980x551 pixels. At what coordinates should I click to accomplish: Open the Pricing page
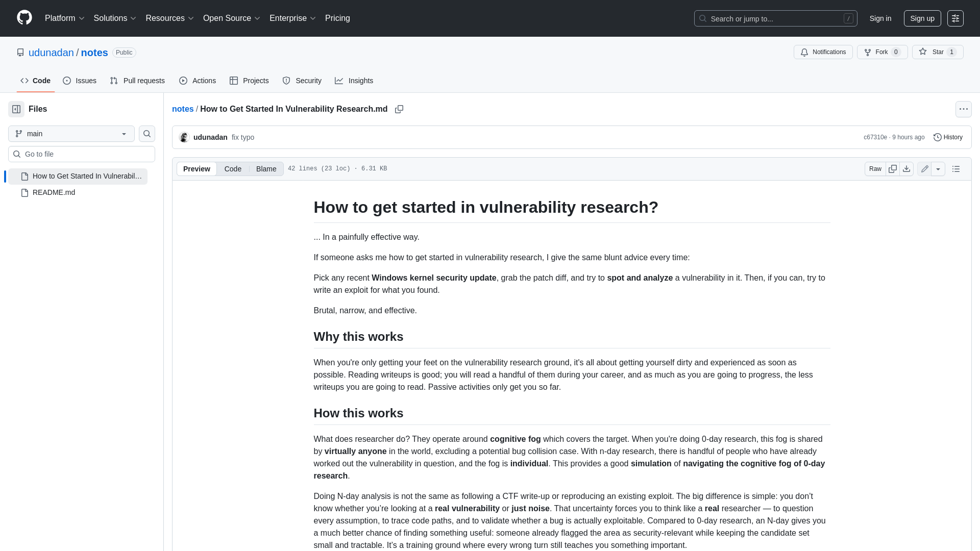[x=337, y=18]
